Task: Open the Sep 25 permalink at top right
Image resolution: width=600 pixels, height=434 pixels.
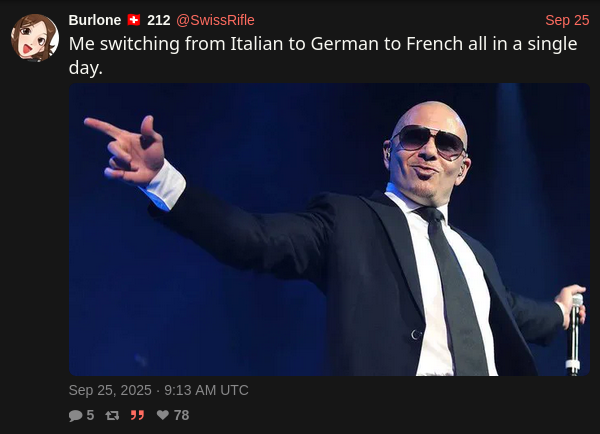Action: click(567, 20)
